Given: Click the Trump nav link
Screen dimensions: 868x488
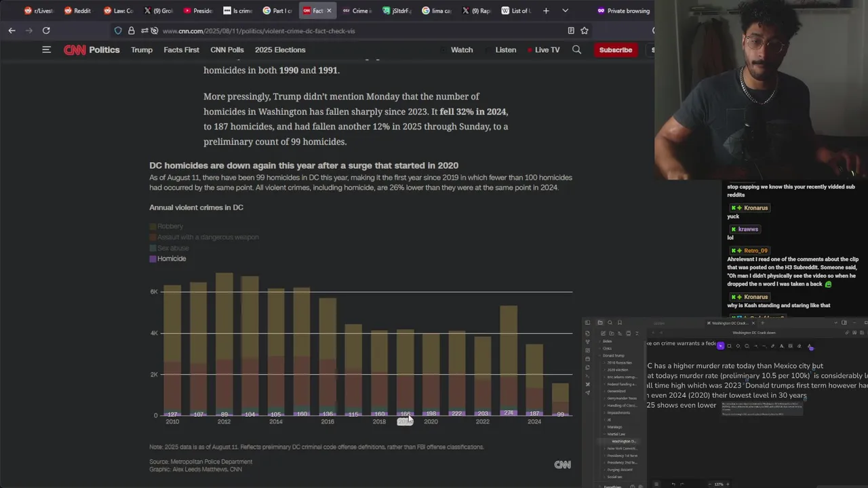Looking at the screenshot, I should coord(142,49).
